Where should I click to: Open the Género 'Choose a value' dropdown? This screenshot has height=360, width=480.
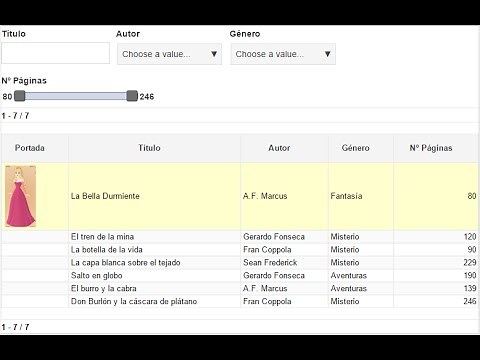click(x=283, y=54)
